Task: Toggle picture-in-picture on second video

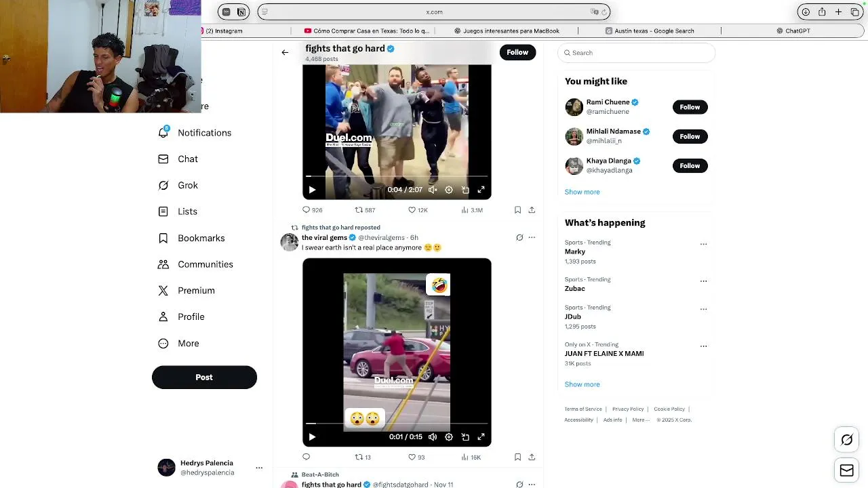Action: pyautogui.click(x=465, y=437)
